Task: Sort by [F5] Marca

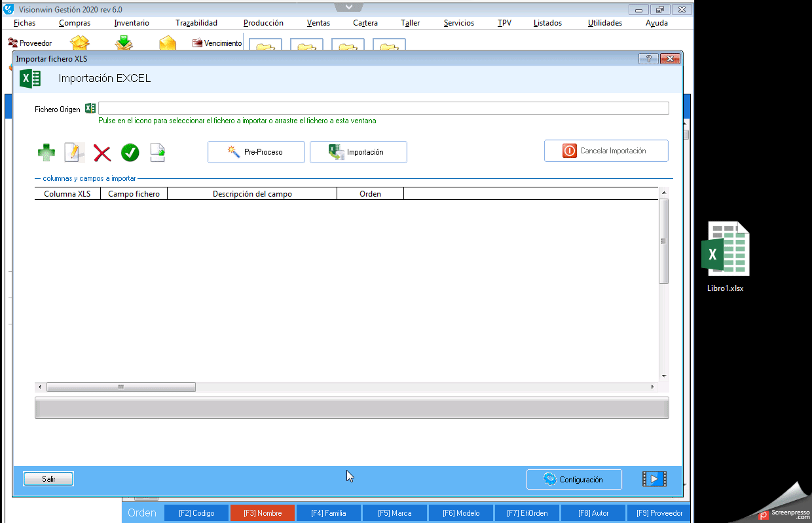Action: (x=395, y=513)
